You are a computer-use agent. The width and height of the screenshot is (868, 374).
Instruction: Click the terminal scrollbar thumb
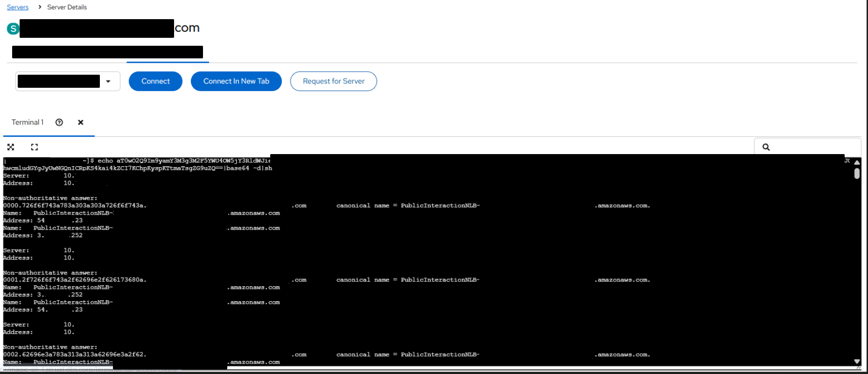click(x=857, y=174)
